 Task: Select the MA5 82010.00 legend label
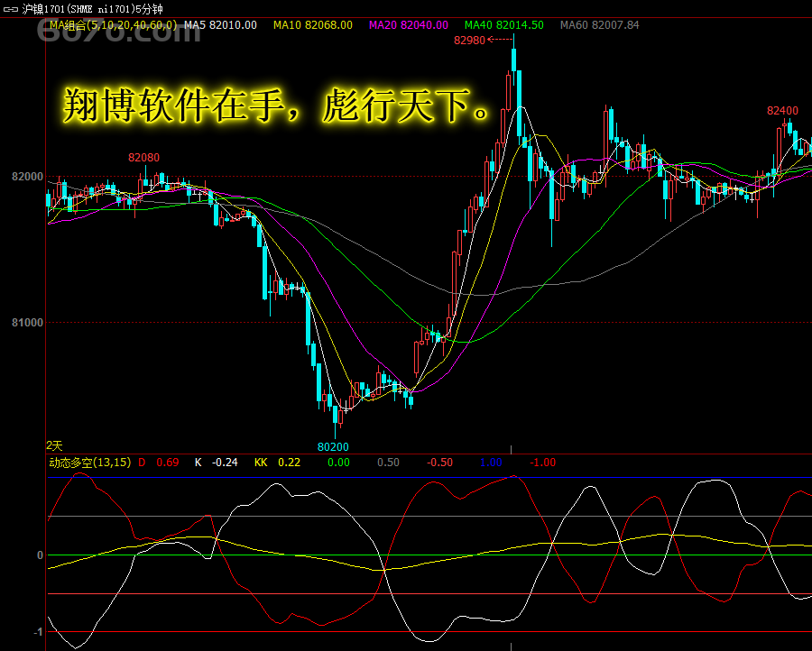click(220, 25)
